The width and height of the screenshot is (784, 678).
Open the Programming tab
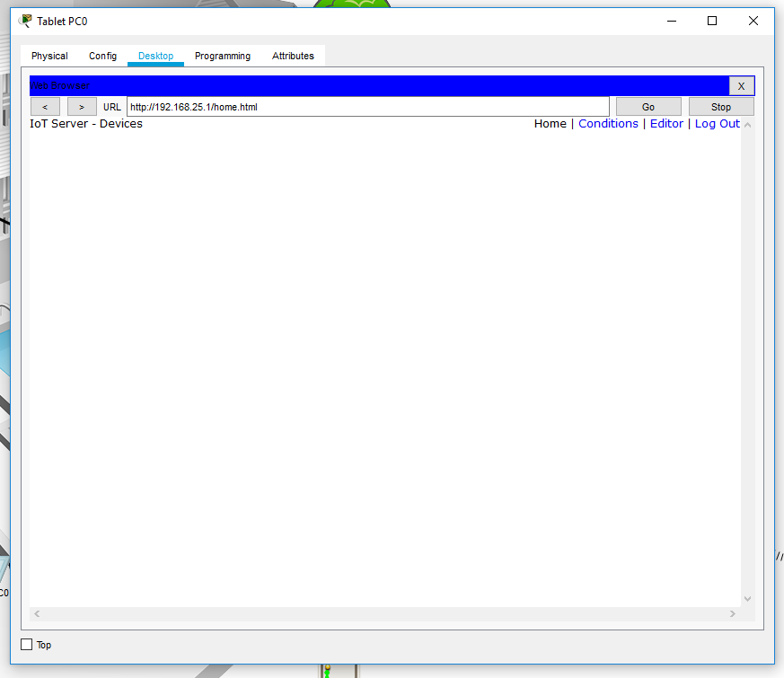223,56
